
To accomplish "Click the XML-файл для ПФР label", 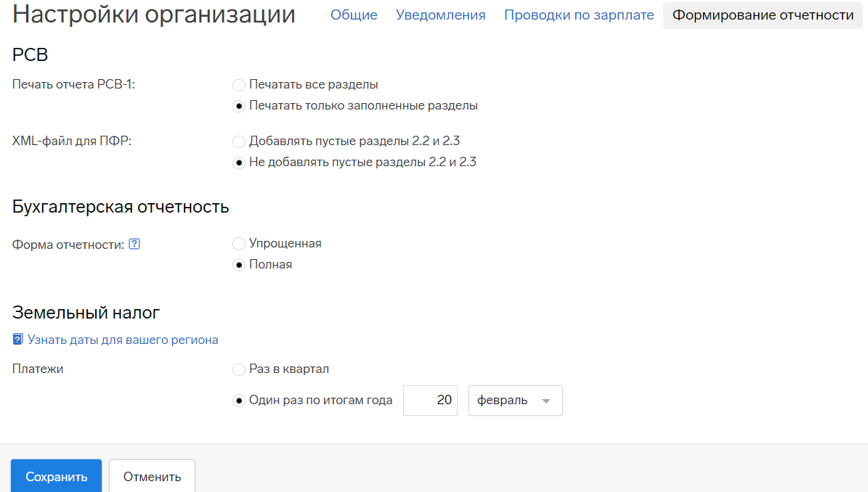I will click(x=72, y=141).
